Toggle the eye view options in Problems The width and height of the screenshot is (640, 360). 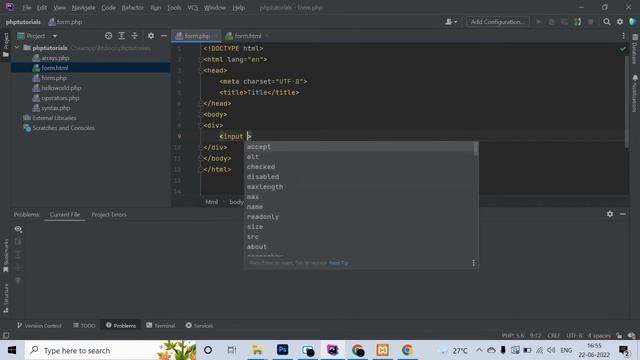click(x=18, y=229)
